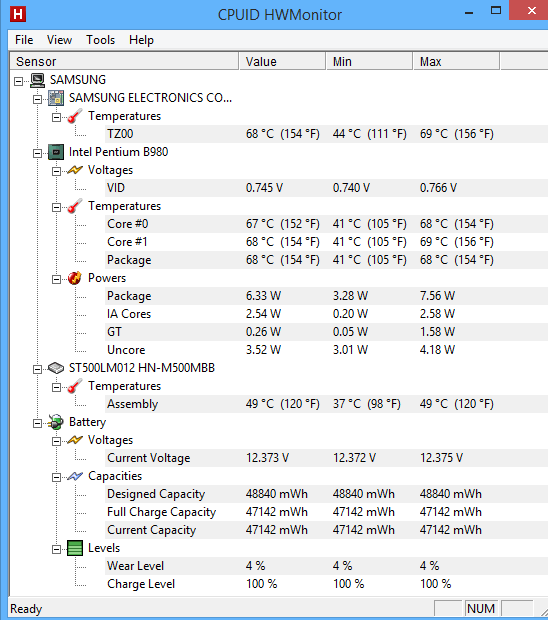Open the View menu
This screenshot has height=620, width=548.
(x=59, y=40)
